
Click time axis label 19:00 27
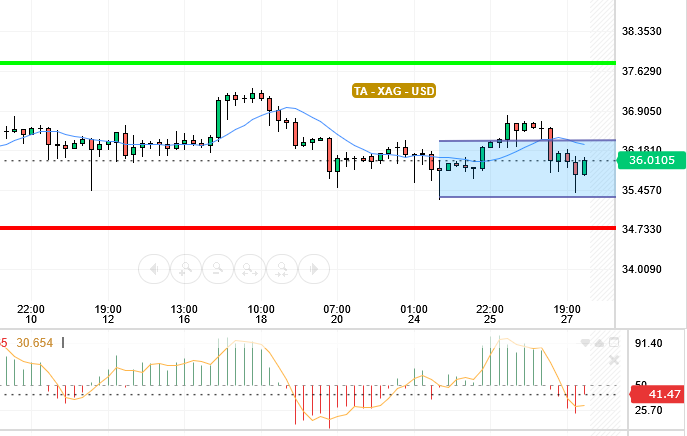click(x=567, y=314)
